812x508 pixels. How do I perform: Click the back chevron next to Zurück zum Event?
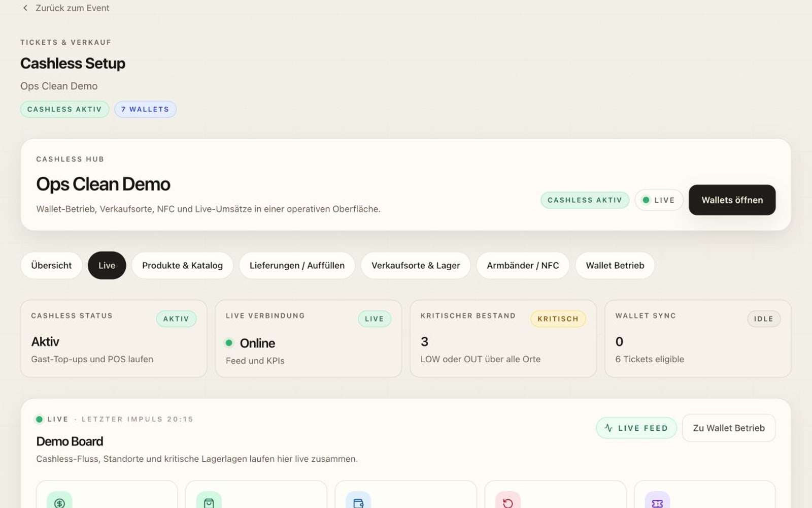25,8
